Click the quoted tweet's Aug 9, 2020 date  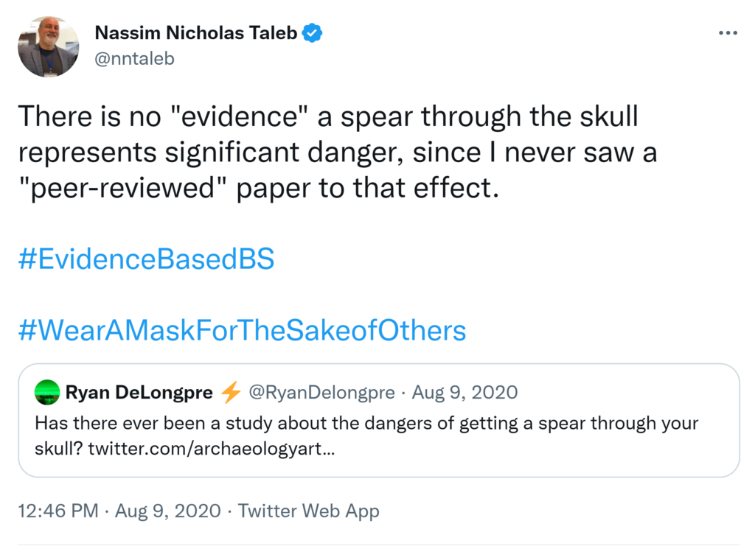point(465,393)
